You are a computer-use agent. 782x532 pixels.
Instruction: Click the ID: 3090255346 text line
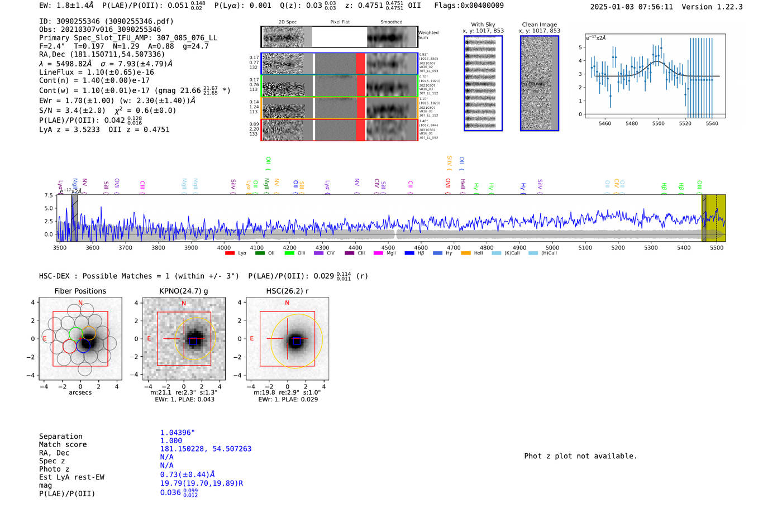pyautogui.click(x=106, y=21)
